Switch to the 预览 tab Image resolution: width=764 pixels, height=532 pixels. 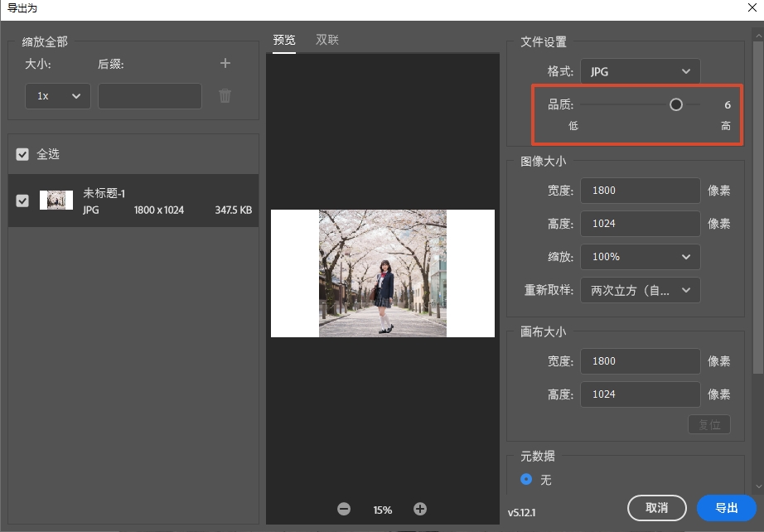point(284,40)
